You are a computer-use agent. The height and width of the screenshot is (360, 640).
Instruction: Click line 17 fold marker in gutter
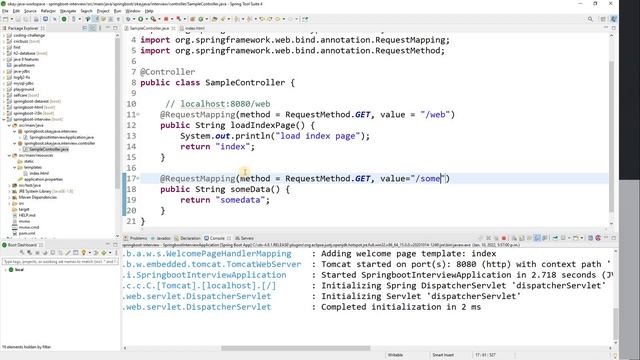(138, 179)
